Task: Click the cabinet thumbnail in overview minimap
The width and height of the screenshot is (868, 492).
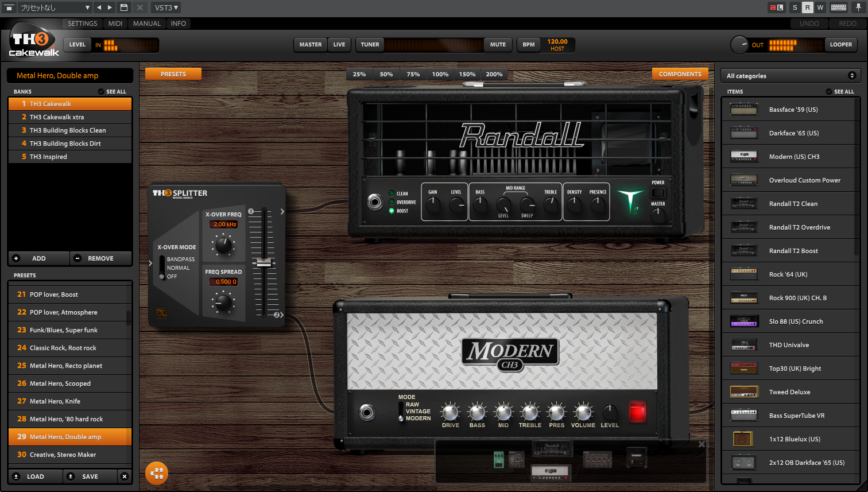Action: coord(636,456)
